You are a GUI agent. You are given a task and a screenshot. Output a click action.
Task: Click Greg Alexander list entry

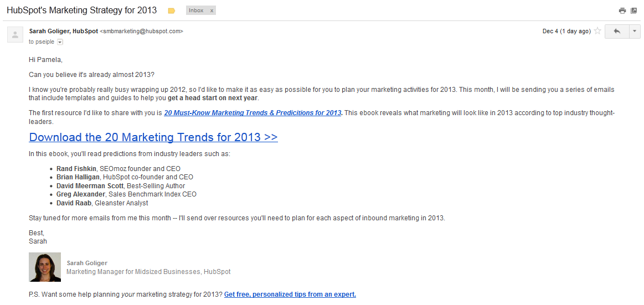(x=126, y=195)
